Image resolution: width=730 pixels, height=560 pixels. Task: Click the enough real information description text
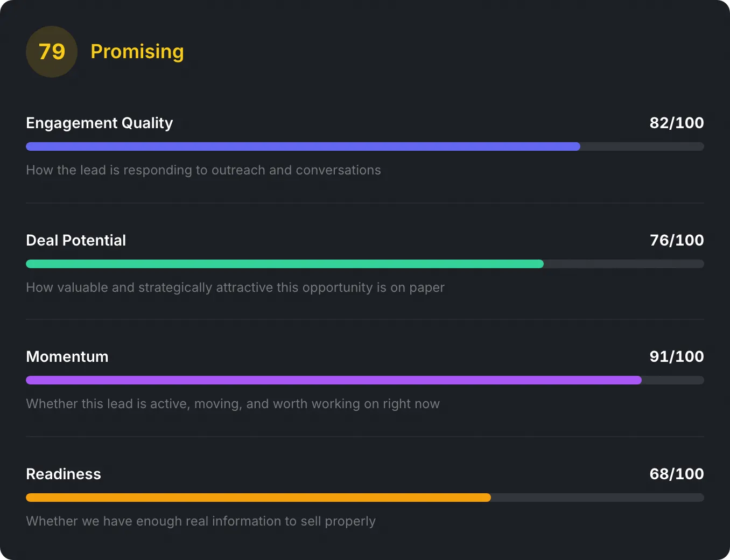pos(200,521)
